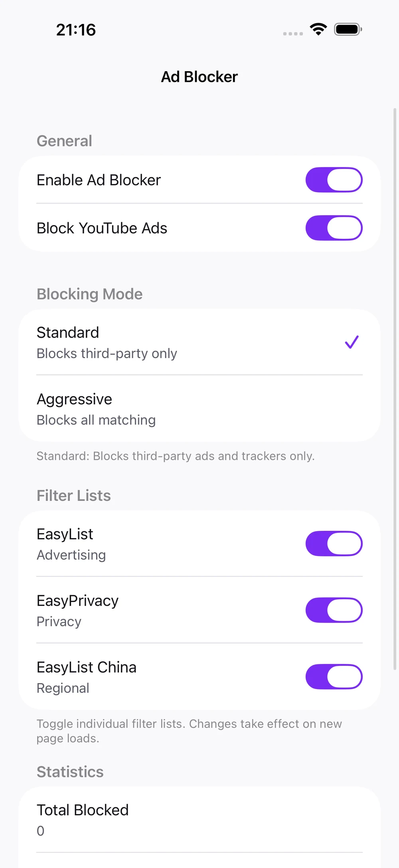
Task: Select the Standard blocking mode option
Action: (199, 342)
